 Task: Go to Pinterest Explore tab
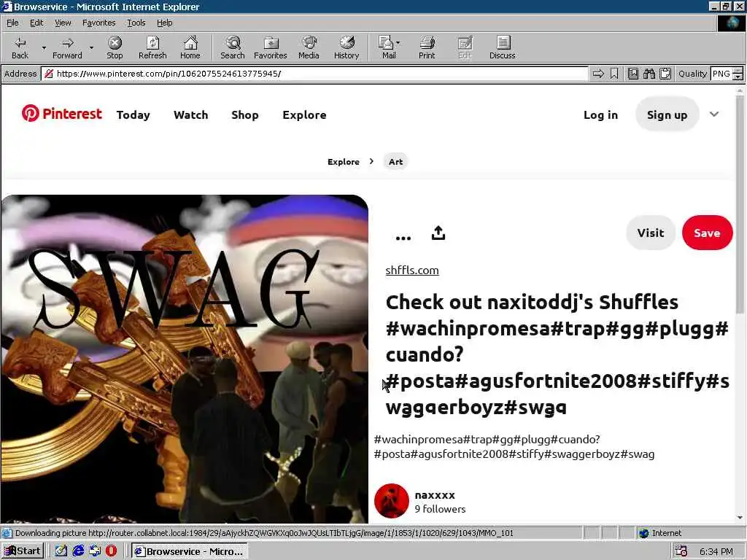tap(304, 114)
